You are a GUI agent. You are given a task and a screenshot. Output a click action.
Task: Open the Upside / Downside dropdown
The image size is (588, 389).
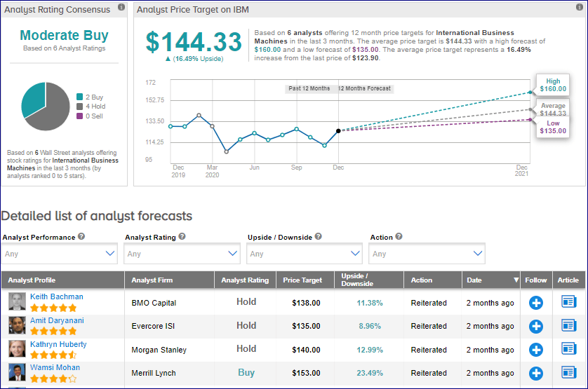pos(305,253)
